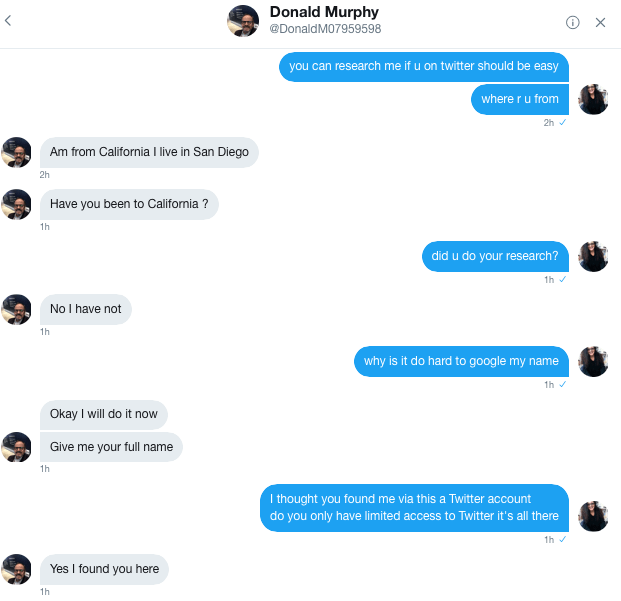Image resolution: width=621 pixels, height=601 pixels.
Task: Go back using the left chevron
Action: click(x=9, y=21)
